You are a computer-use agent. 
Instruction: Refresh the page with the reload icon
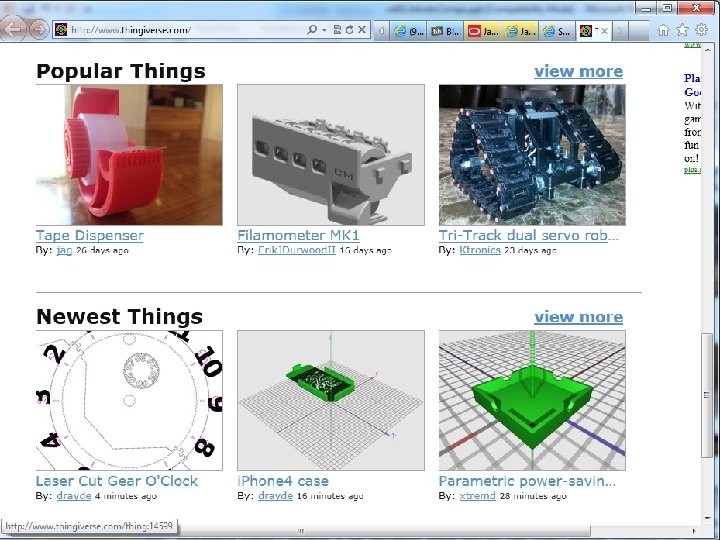pyautogui.click(x=349, y=30)
